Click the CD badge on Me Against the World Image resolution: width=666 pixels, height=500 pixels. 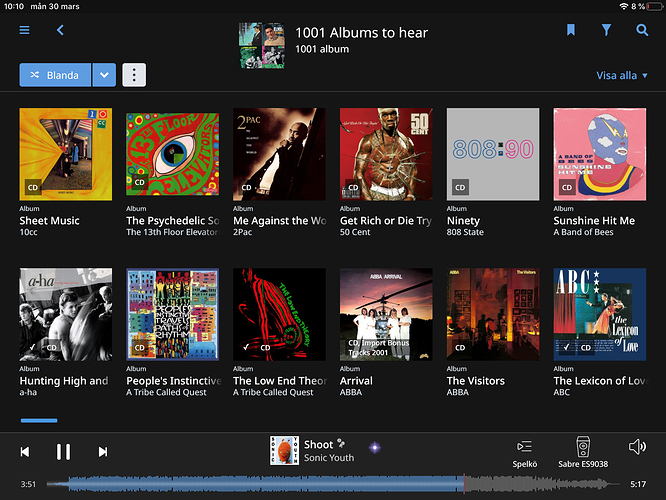point(246,187)
